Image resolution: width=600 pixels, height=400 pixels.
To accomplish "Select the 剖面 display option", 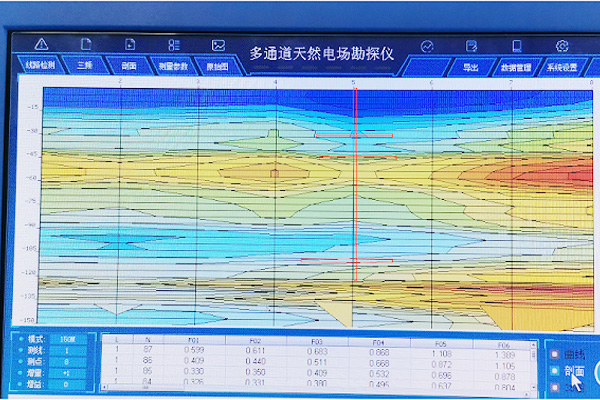I will point(574,371).
